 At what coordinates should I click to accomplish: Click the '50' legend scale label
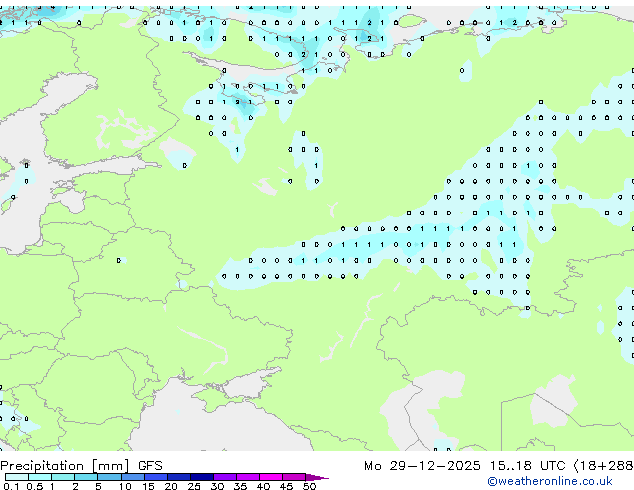(x=309, y=486)
